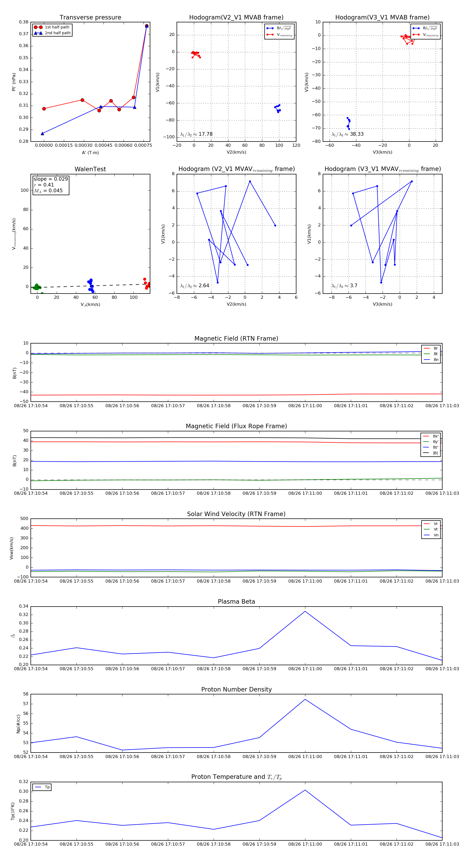This screenshot has width=473, height=868.
Task: Click the 'Hodogram (V2_V1 MVAV remaining frame)' title
Action: point(236,169)
